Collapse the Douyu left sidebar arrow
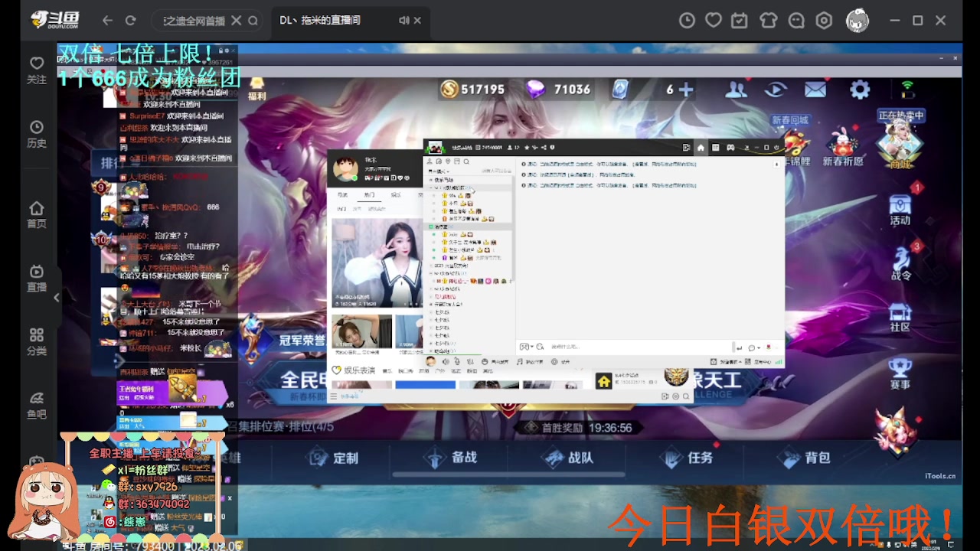Screen dimensions: 980x551 57,298
